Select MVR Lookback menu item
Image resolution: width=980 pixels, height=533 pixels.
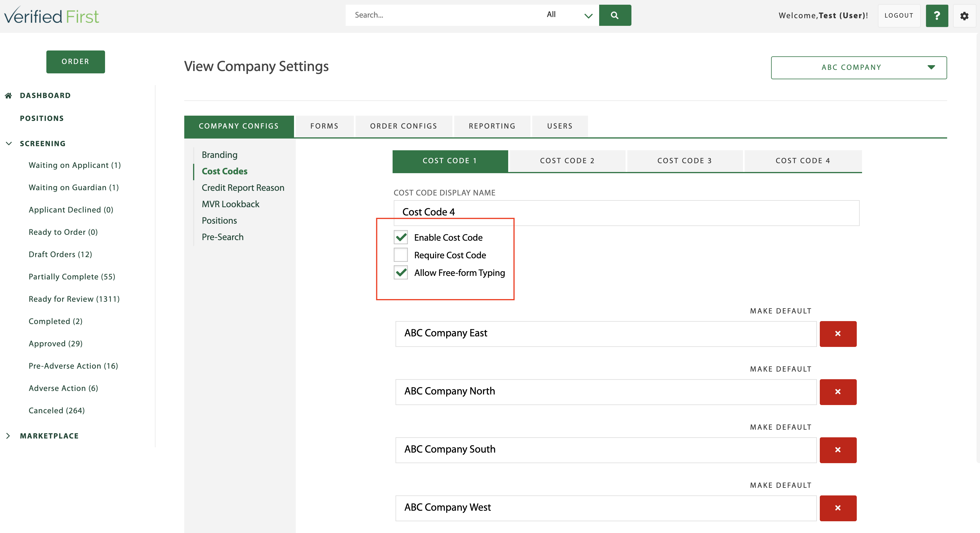pos(230,204)
